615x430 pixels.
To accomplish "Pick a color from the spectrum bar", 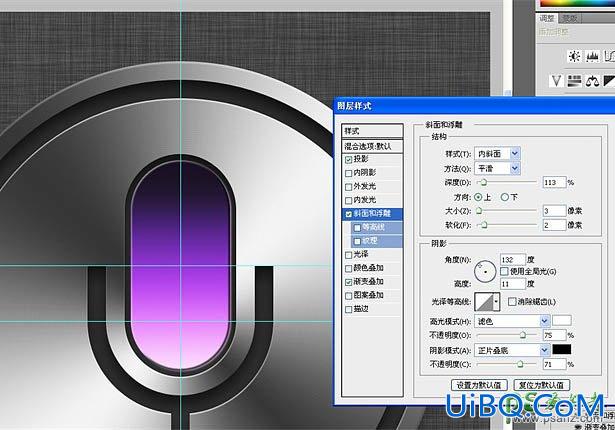I will click(x=577, y=3).
